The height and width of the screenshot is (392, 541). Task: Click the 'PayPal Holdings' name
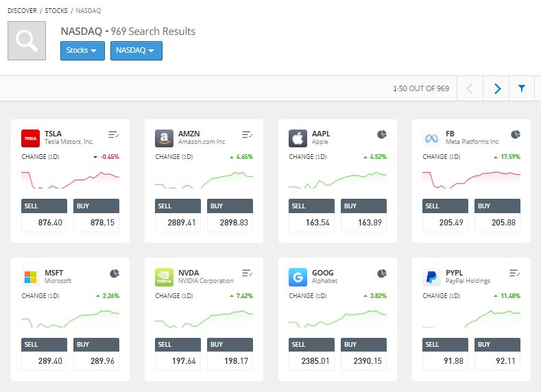(x=468, y=281)
